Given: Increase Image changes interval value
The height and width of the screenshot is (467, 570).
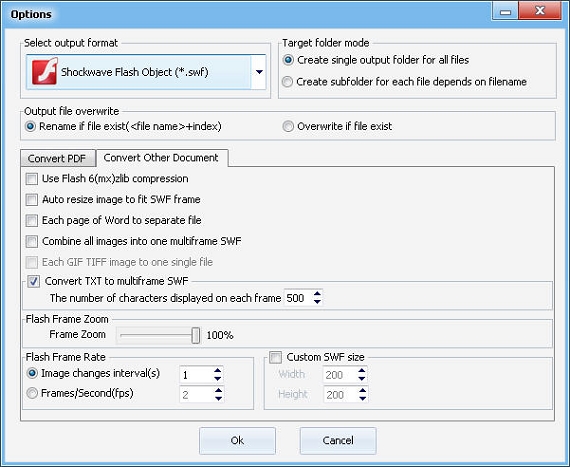Looking at the screenshot, I should [218, 371].
